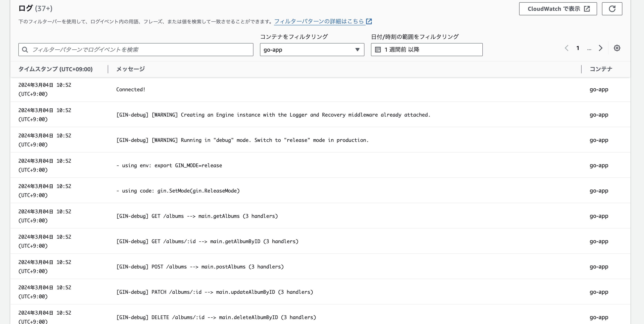Viewport: 644px width, 324px height.
Task: Click the calendar icon in the date range filter
Action: pyautogui.click(x=378, y=50)
